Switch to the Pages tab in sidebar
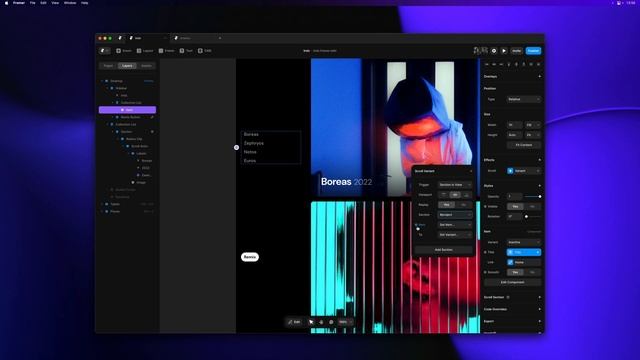This screenshot has height=360, width=640. [108, 66]
